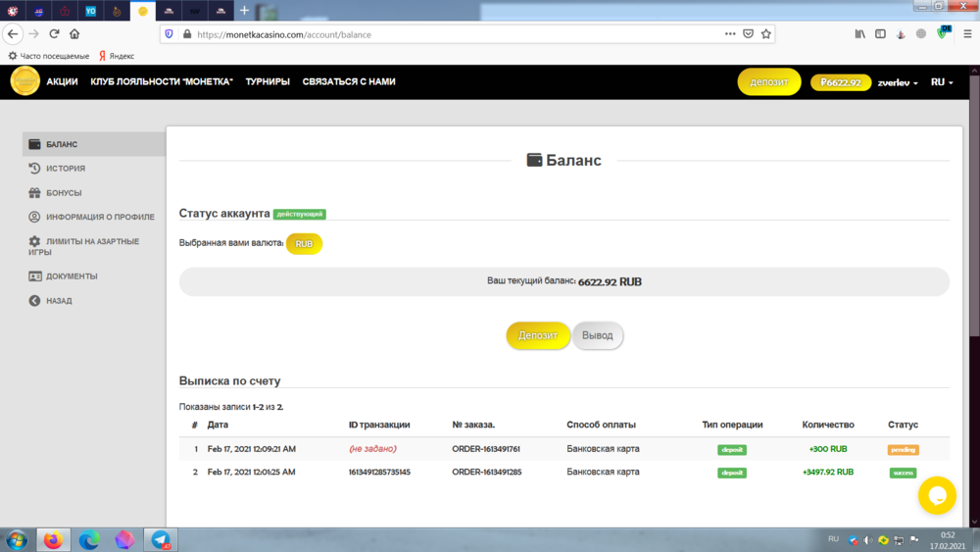Click НАЗАД in the sidebar

point(59,301)
